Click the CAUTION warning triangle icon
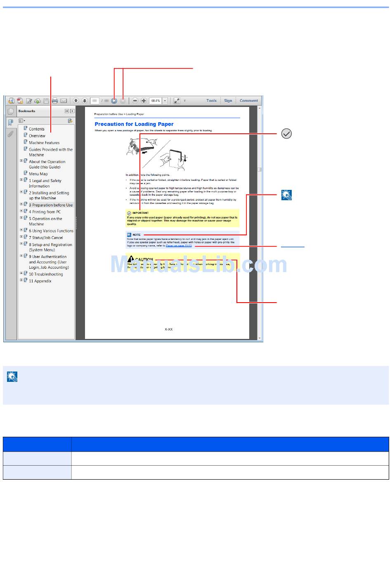 coord(131,259)
